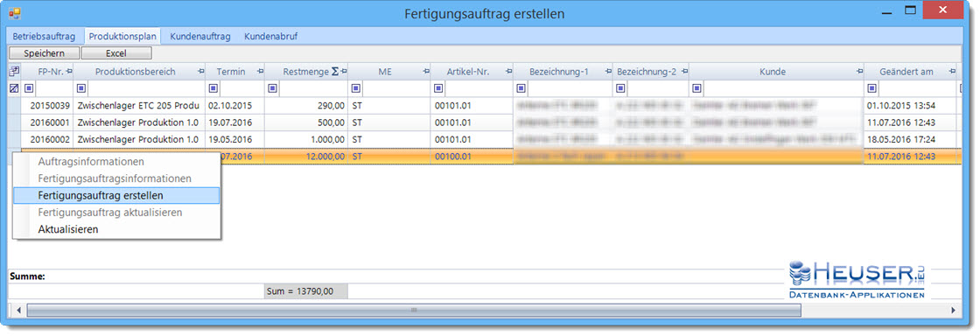Pin the Produktionsbereich column
The image size is (980, 336).
[x=201, y=72]
